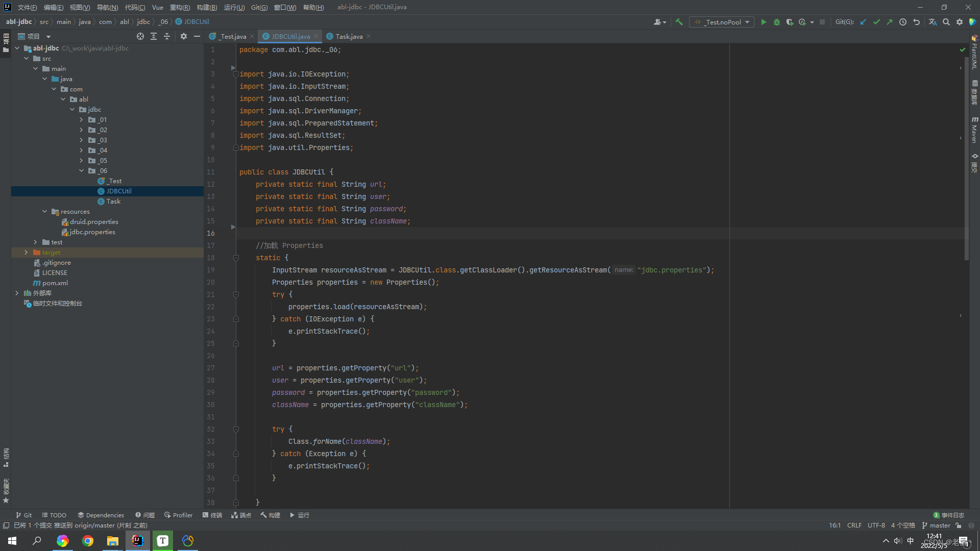The width and height of the screenshot is (980, 551).
Task: Collapse all in project panel
Action: point(167,36)
